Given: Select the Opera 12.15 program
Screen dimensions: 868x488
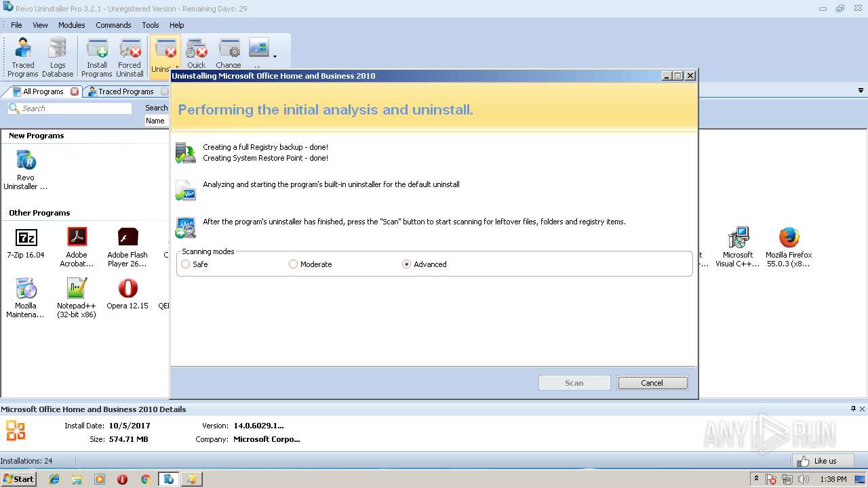Looking at the screenshot, I should [127, 293].
